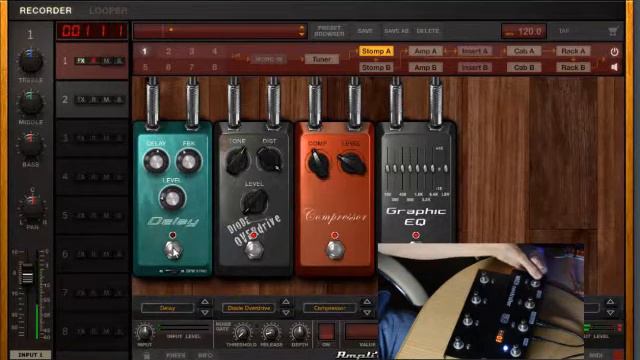
Task: Select track 2 row in recorder
Action: point(92,100)
